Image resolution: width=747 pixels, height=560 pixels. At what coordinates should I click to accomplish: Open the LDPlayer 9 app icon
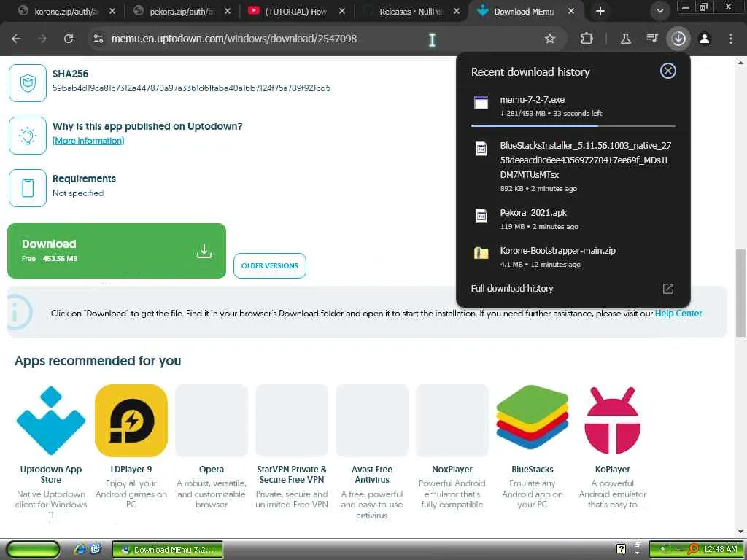[x=131, y=421]
